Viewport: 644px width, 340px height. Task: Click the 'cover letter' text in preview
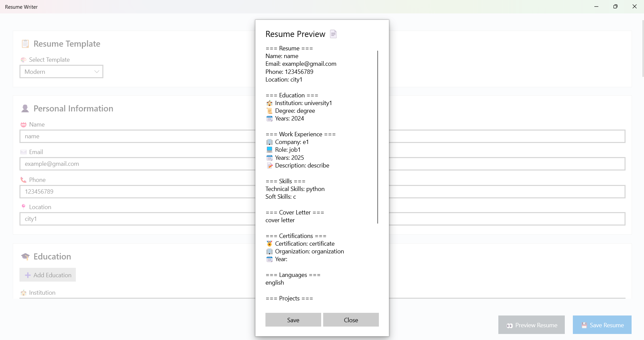pyautogui.click(x=280, y=220)
